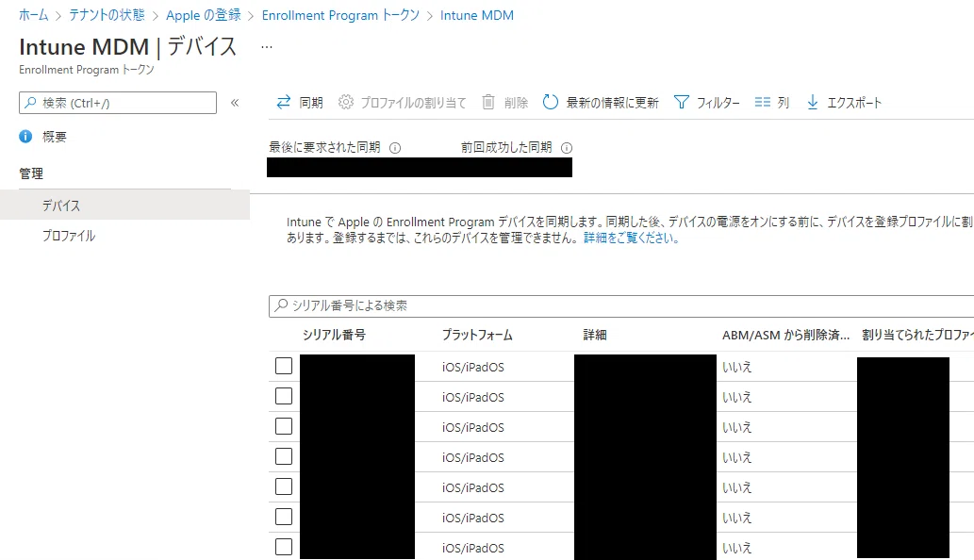
Task: Focus the シリアル番号による検索 field
Action: pos(621,305)
